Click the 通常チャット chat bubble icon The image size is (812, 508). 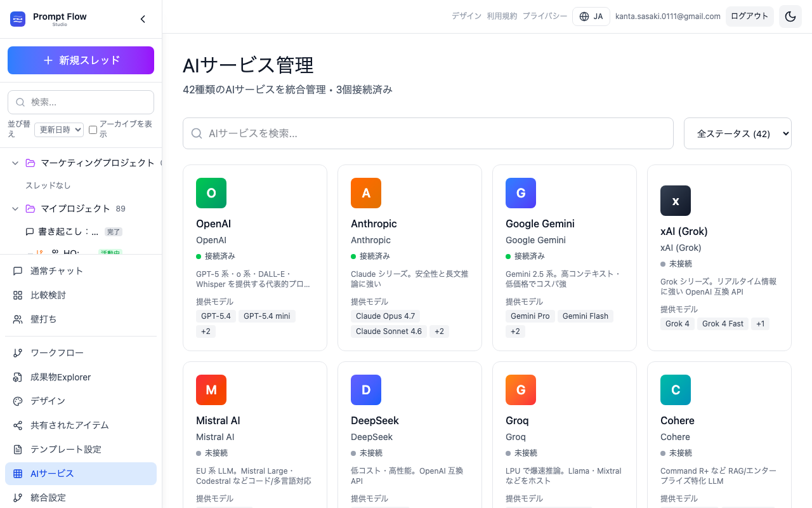coord(18,271)
